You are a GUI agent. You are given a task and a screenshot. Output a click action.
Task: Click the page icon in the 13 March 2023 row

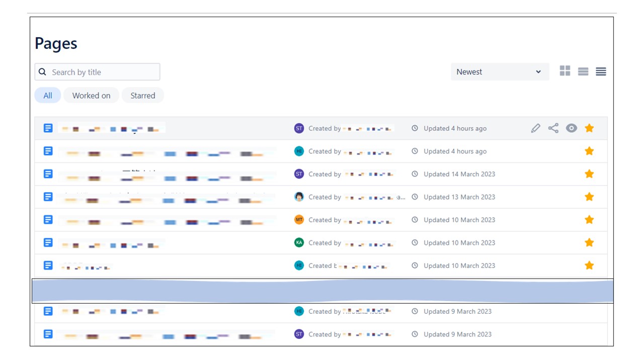point(48,197)
